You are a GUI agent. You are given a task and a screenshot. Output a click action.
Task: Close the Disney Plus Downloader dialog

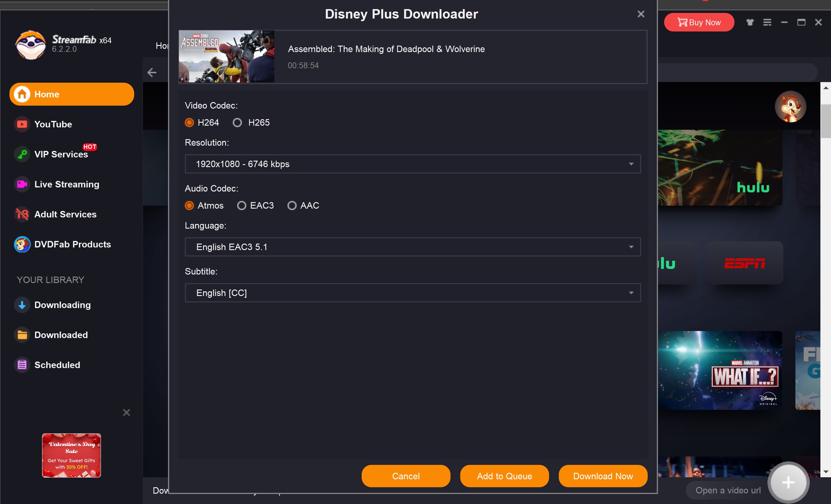click(641, 14)
